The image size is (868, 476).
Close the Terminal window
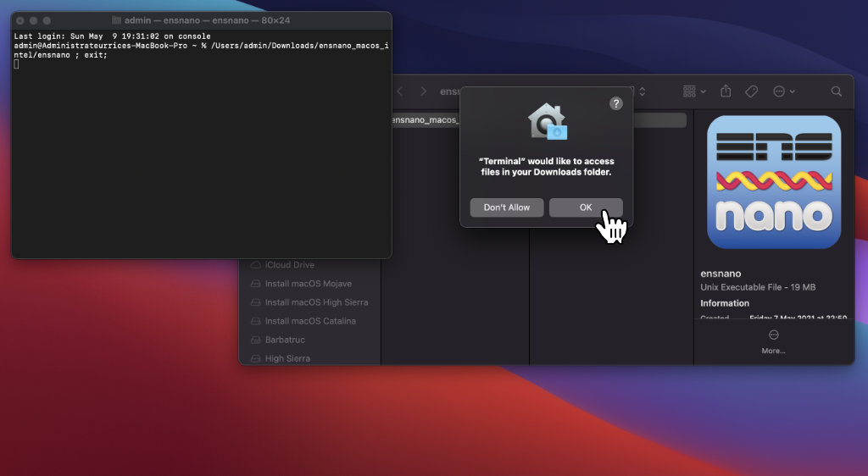click(x=20, y=20)
